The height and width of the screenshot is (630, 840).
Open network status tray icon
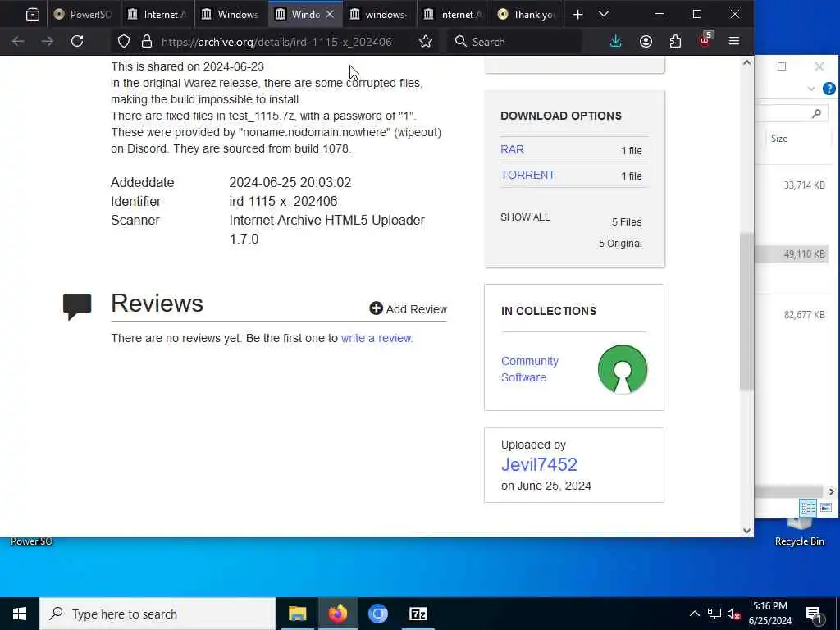714,614
